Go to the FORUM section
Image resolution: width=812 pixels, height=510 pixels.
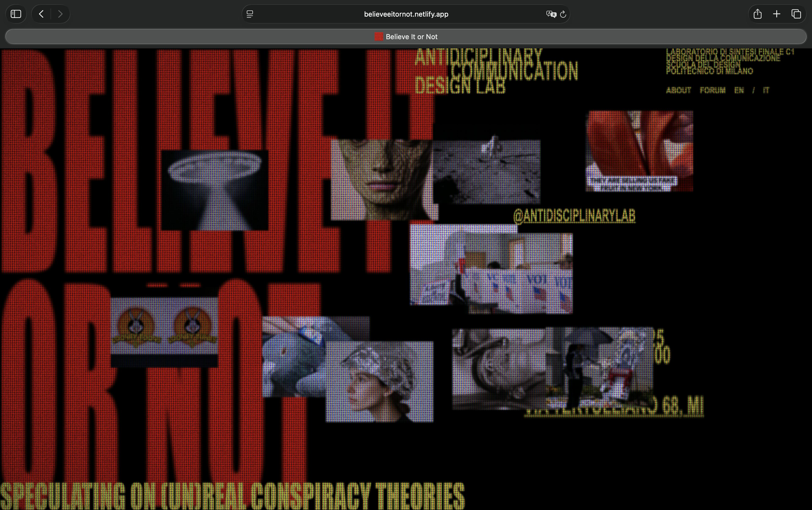(713, 90)
